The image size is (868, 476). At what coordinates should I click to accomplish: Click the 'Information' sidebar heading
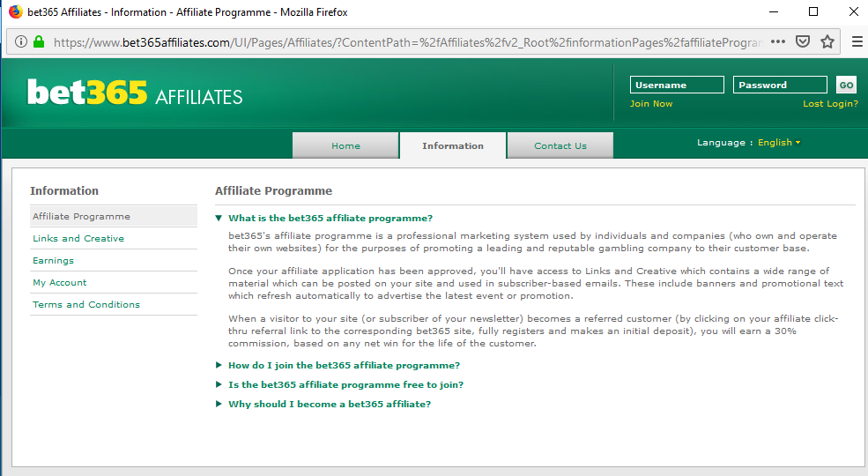(64, 191)
